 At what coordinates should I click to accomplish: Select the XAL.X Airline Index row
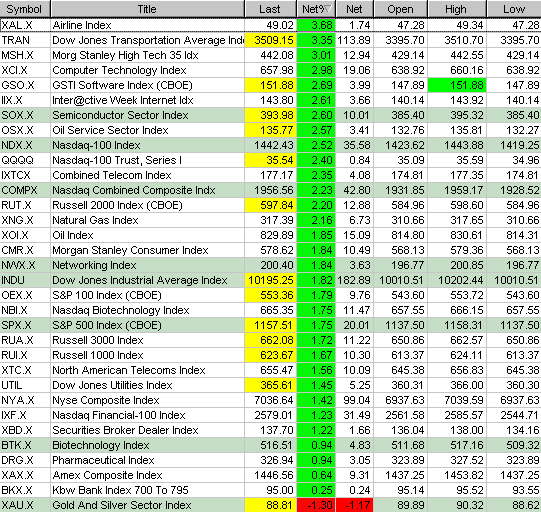pos(270,25)
